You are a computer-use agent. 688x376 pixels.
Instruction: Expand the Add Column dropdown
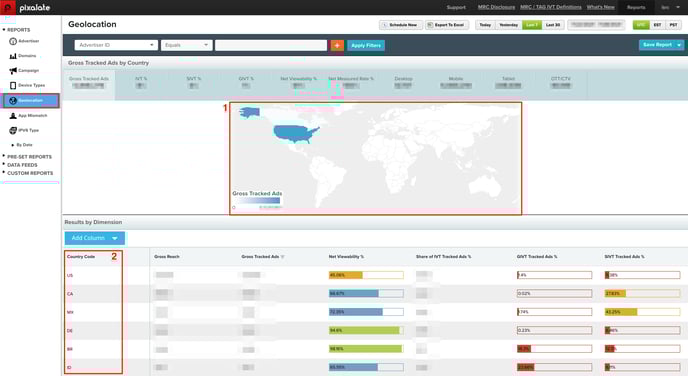(x=95, y=238)
